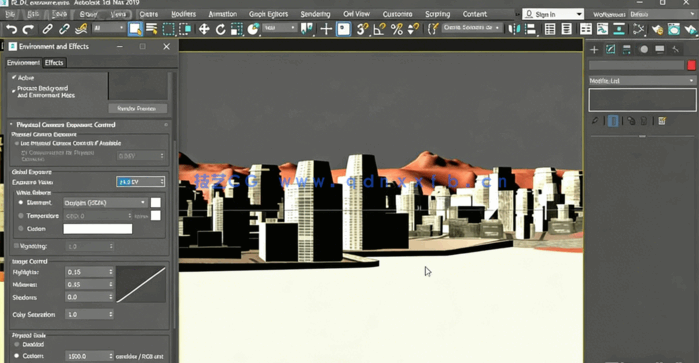
Task: Open the Graph Editors menu
Action: 268,14
